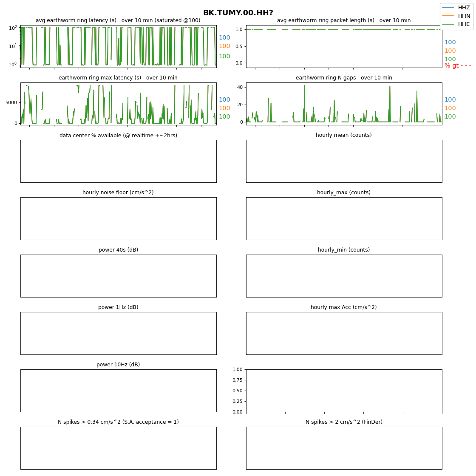This screenshot has width=476, height=476.
Task: Click inside the avg ring latency plot
Action: [119, 46]
